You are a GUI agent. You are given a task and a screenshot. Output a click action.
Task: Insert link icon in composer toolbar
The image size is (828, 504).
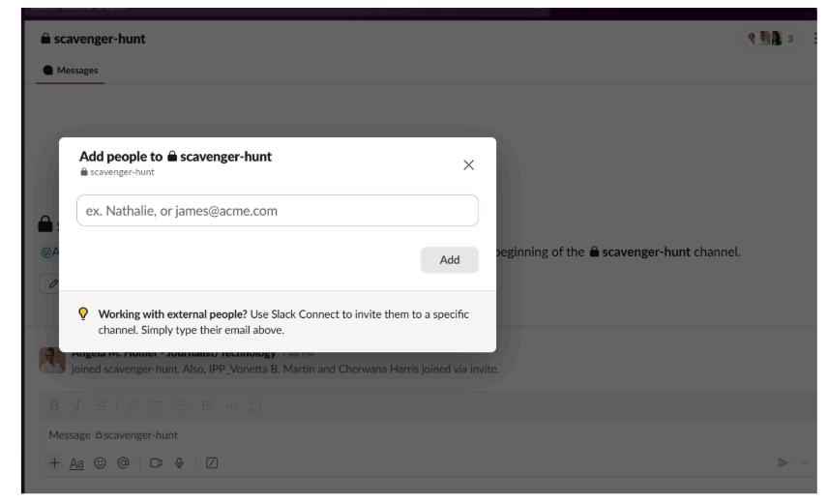click(131, 405)
